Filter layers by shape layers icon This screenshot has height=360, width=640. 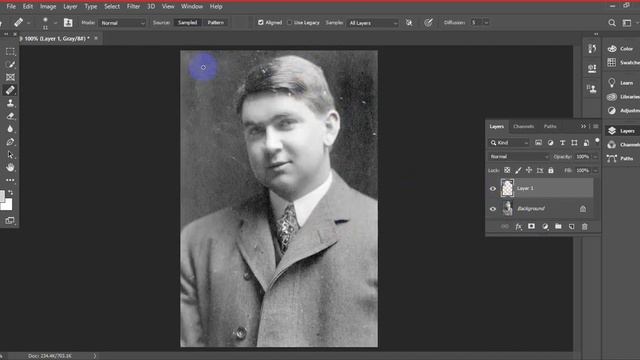coord(574,143)
